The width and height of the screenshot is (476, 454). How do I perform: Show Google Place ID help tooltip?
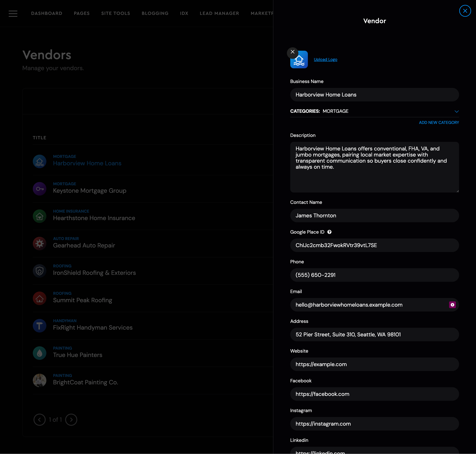point(329,232)
